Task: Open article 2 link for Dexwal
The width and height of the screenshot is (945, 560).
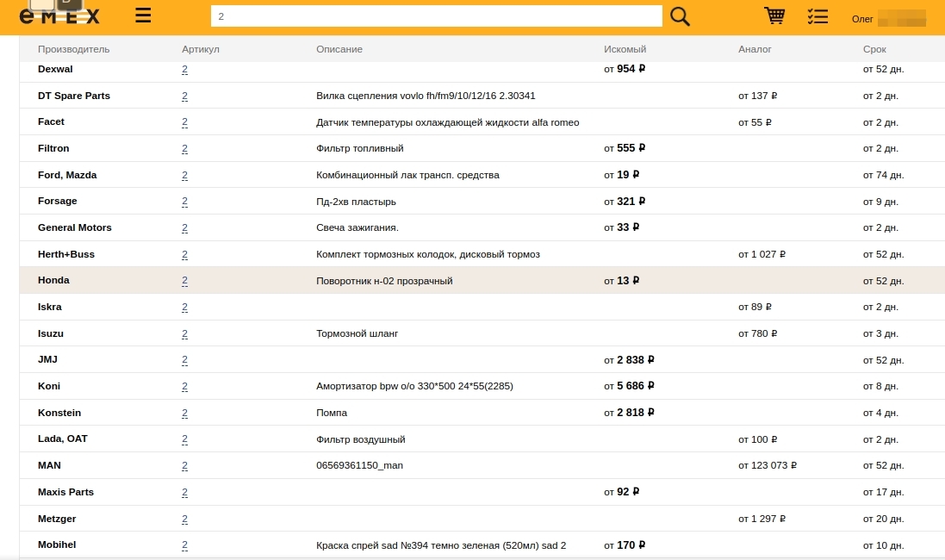Action: [x=184, y=69]
